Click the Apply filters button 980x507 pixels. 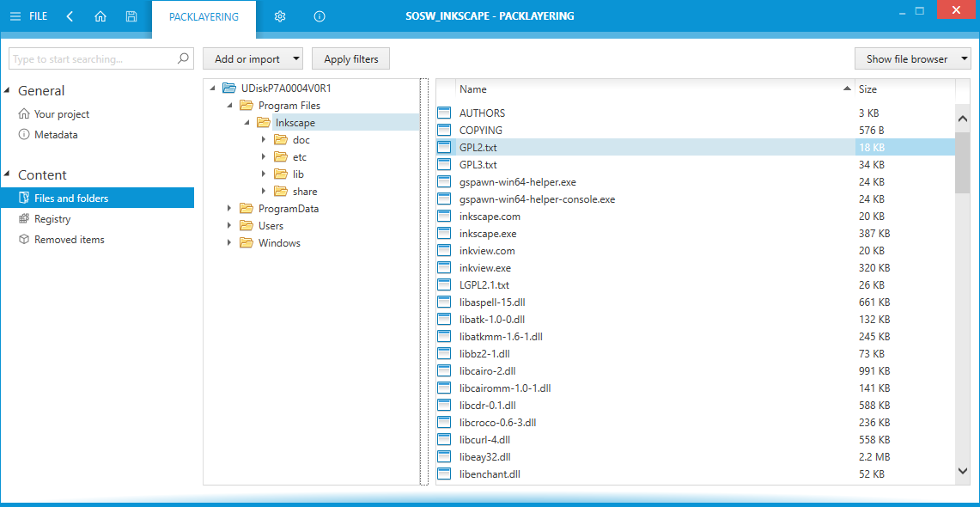coord(351,59)
